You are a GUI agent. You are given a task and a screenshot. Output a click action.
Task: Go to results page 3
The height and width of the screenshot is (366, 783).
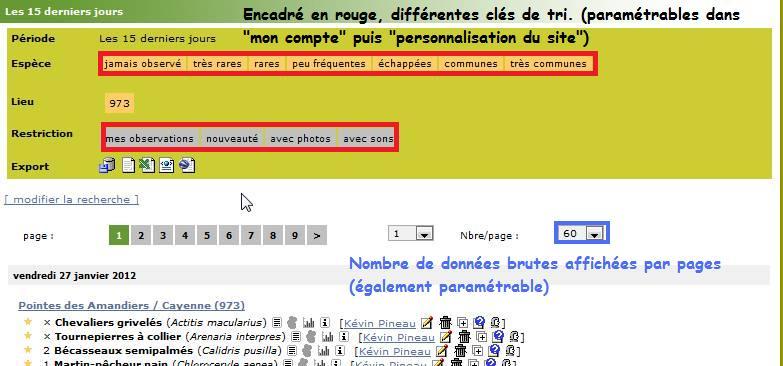tap(163, 235)
